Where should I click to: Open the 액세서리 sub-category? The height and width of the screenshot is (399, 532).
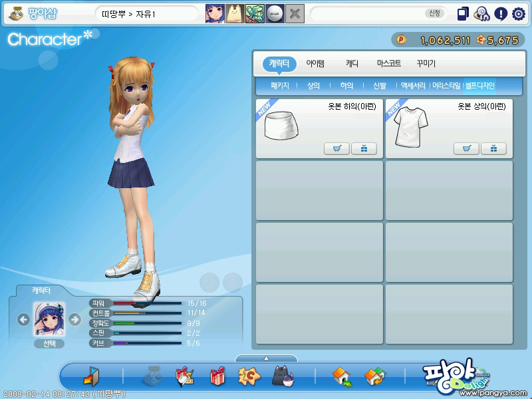click(413, 86)
